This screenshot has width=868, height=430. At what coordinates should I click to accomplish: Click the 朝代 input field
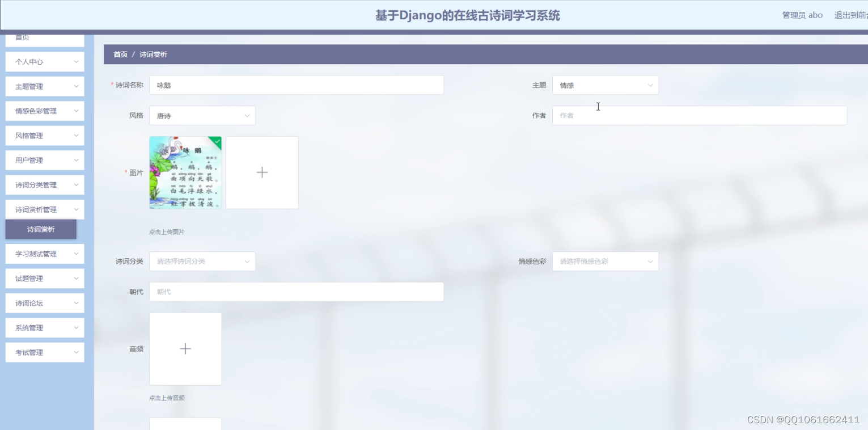click(296, 291)
